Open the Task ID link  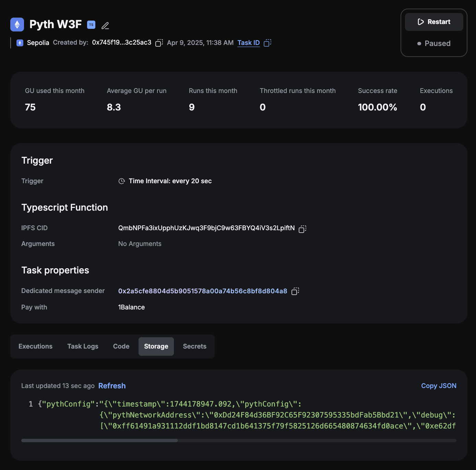[x=248, y=43]
